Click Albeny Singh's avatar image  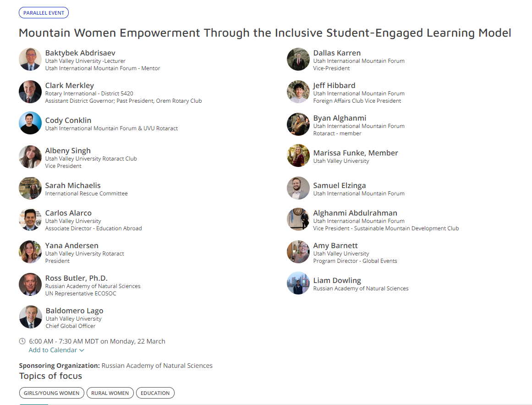pos(30,157)
